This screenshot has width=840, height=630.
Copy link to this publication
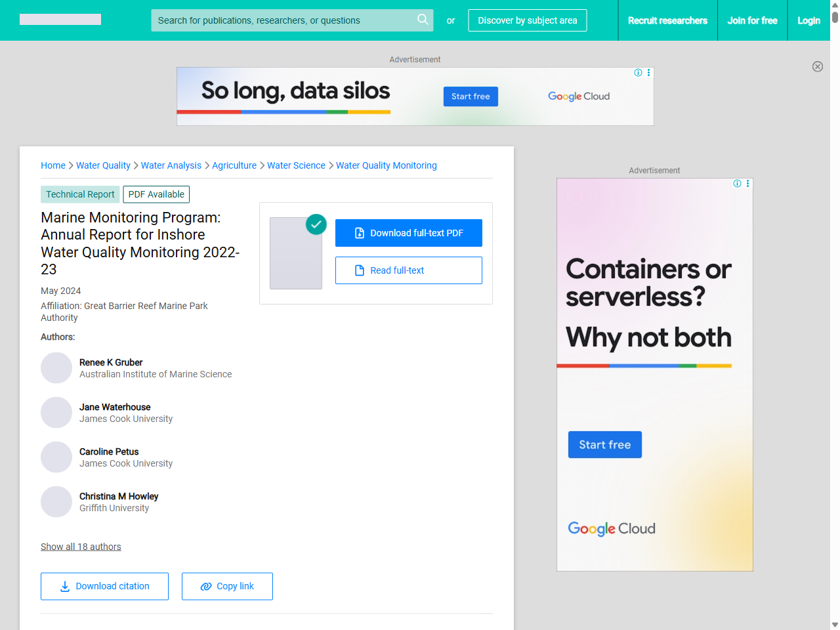pos(227,586)
